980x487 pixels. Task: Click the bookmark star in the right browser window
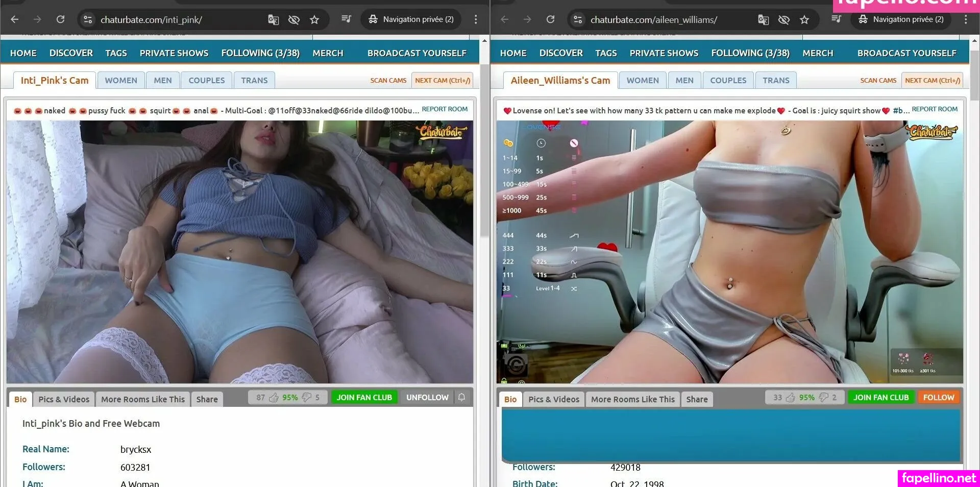pyautogui.click(x=804, y=20)
